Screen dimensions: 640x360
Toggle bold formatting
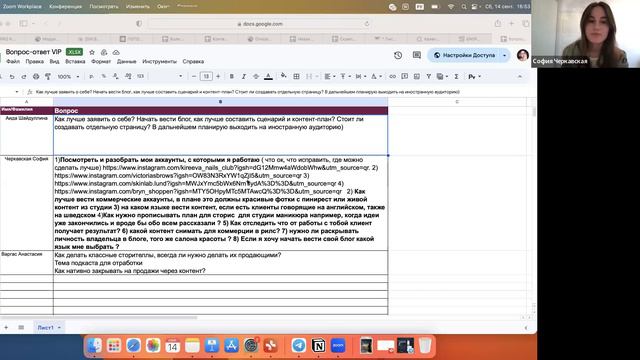(231, 76)
